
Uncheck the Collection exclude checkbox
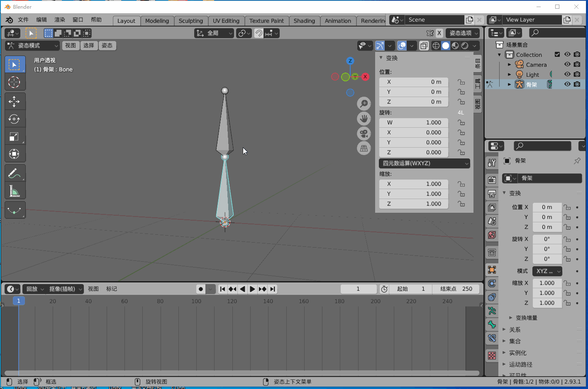pyautogui.click(x=557, y=55)
